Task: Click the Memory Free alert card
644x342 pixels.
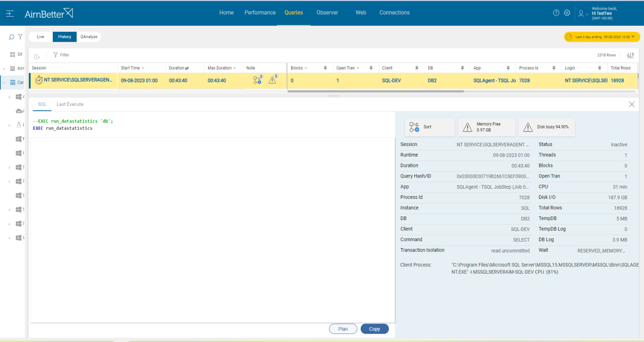Action: coord(487,127)
